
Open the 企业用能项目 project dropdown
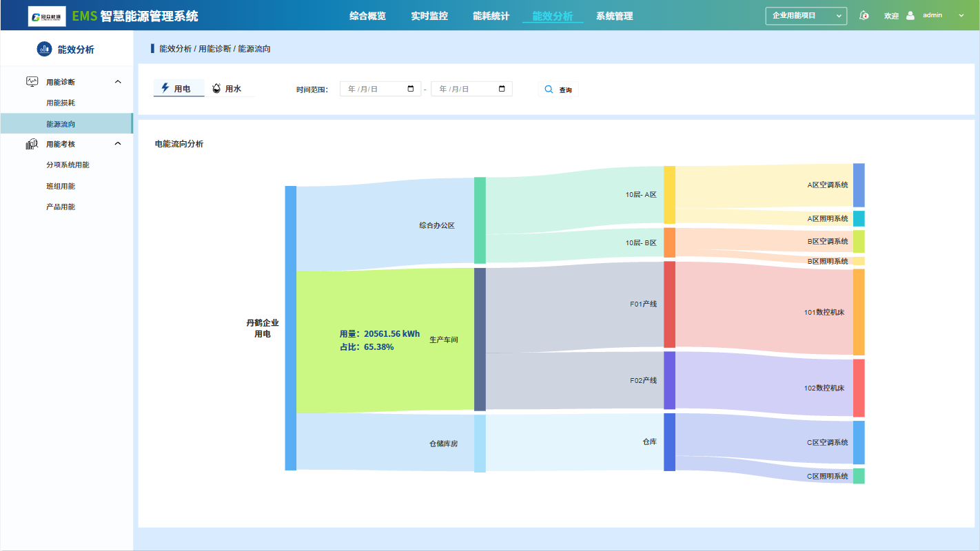[x=806, y=16]
